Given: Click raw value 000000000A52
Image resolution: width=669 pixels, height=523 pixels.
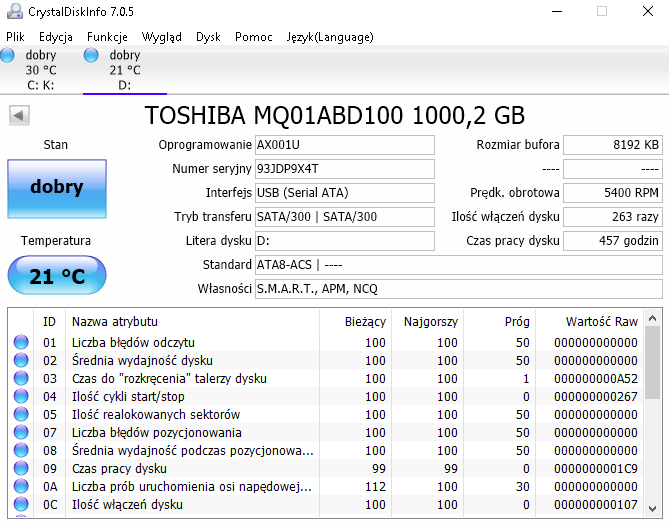Looking at the screenshot, I should pyautogui.click(x=596, y=378).
